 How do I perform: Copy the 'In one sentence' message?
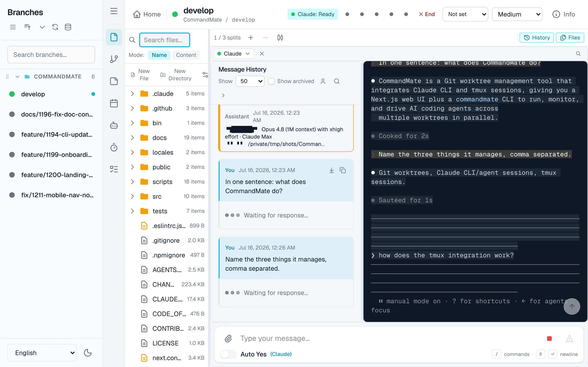pos(343,170)
